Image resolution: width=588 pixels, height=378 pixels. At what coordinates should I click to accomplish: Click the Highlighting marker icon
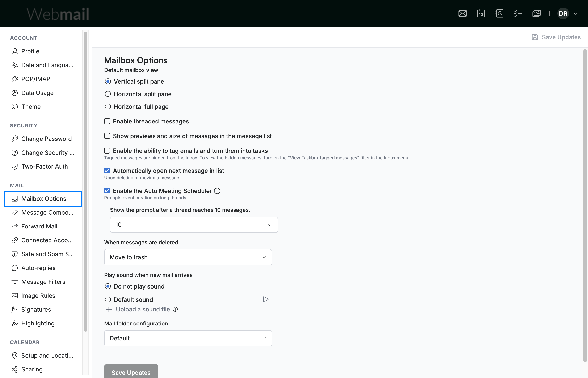pyautogui.click(x=15, y=323)
